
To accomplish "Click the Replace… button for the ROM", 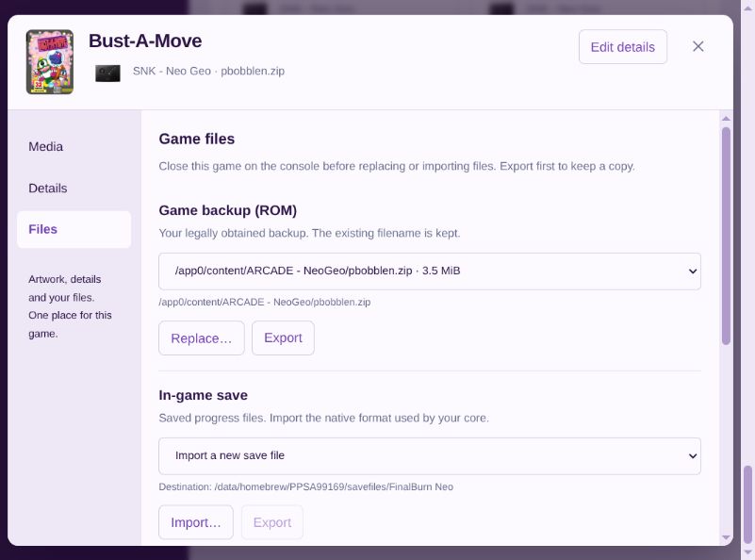I will (x=202, y=338).
